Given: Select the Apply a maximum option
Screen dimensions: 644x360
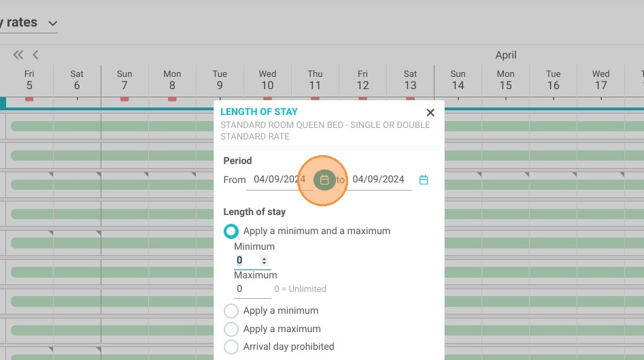Looking at the screenshot, I should click(x=231, y=329).
